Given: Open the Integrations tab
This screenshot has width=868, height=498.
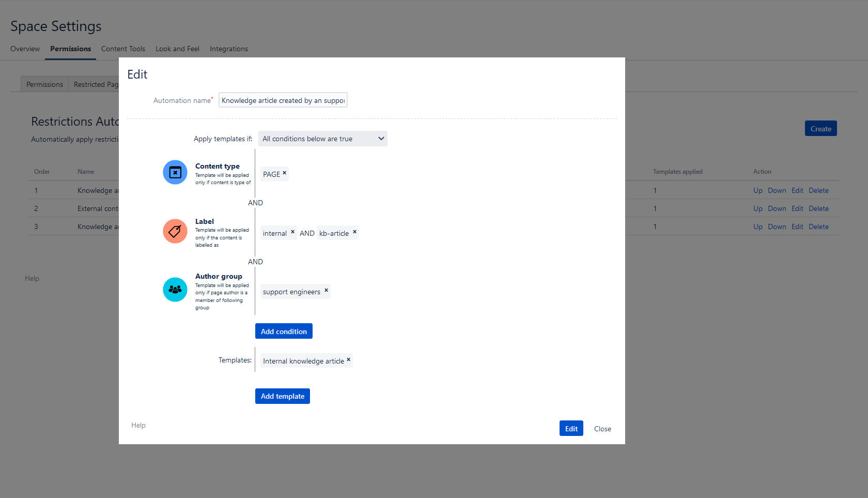Looking at the screenshot, I should click(x=229, y=49).
